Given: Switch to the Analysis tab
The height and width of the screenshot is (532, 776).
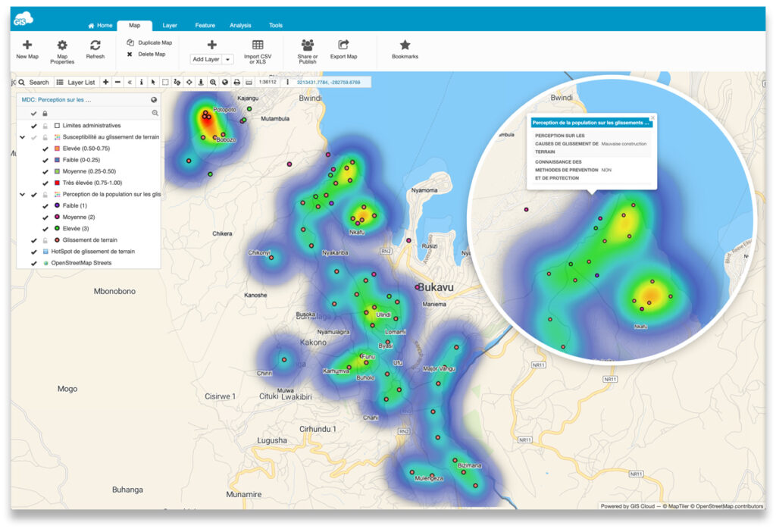Looking at the screenshot, I should tap(240, 25).
